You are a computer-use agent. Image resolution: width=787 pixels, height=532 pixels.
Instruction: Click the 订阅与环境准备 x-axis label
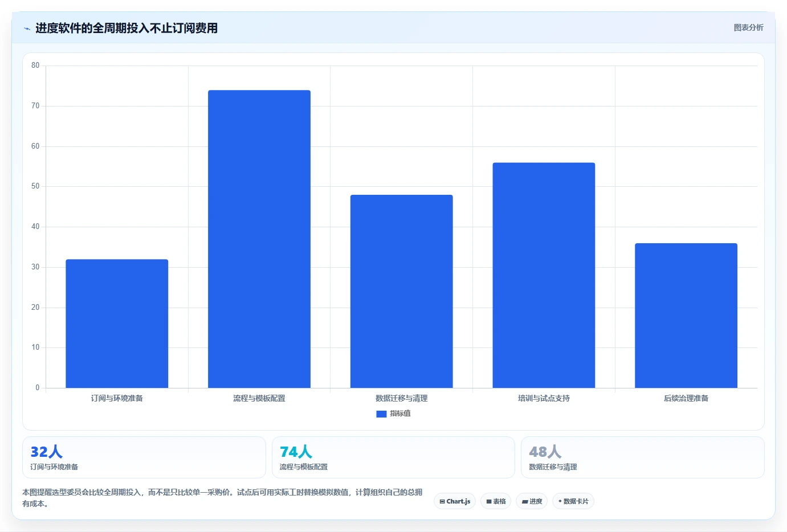[x=117, y=398]
